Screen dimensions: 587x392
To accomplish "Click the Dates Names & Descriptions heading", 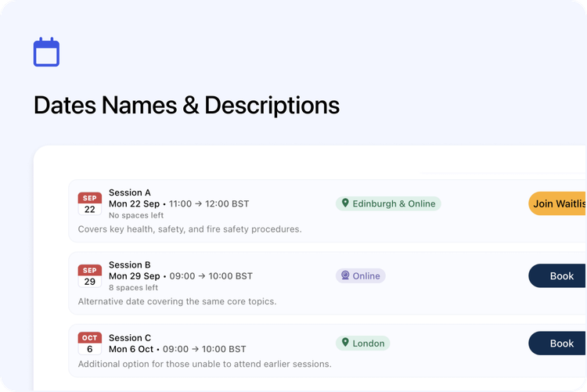I will [x=186, y=106].
